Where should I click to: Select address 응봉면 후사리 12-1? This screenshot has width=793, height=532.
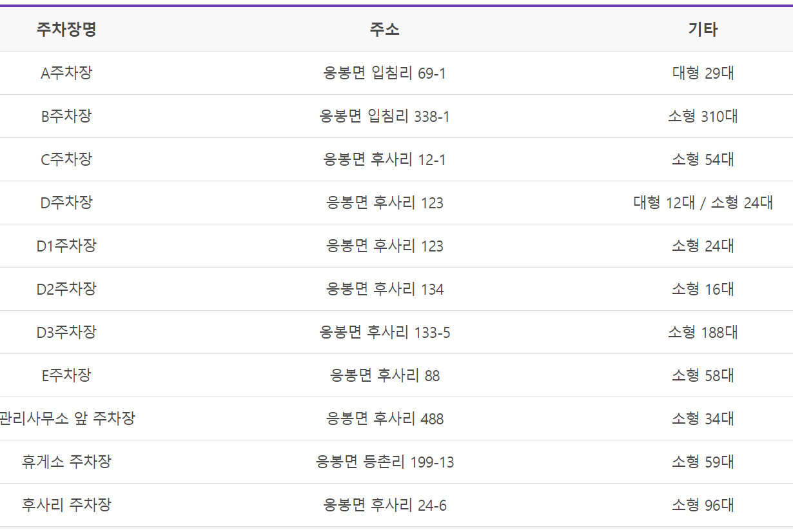click(x=384, y=159)
